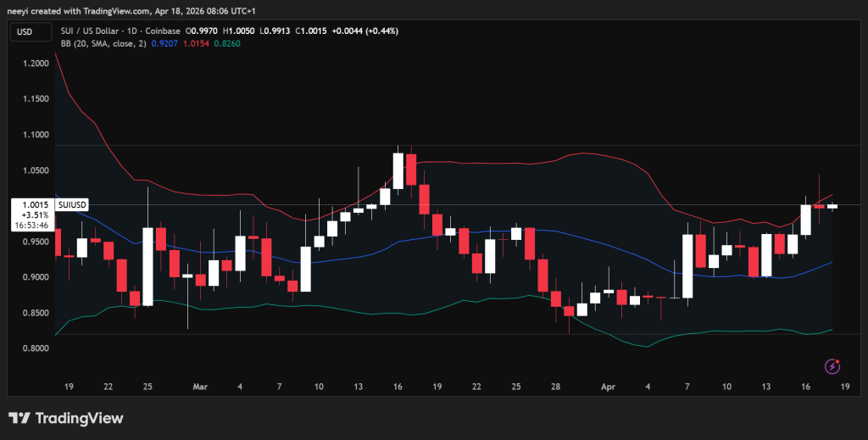This screenshot has width=868, height=440.
Task: Click the +0.0044 (+0.44%) change value
Action: (x=369, y=31)
